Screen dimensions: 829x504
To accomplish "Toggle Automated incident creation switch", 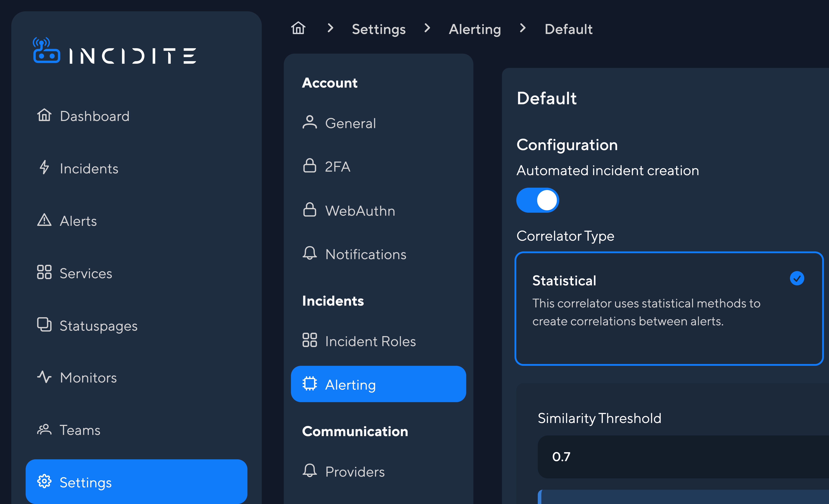I will [x=538, y=200].
